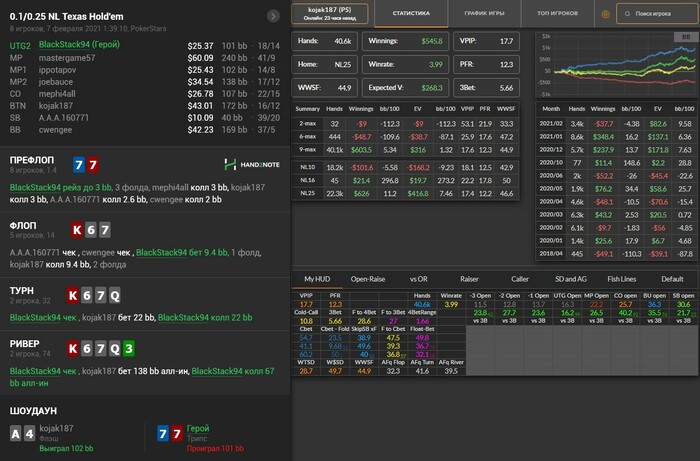Screen dimensions: 700x461
Task: Click the Winrate 3.99 stat box
Action: coord(405,64)
